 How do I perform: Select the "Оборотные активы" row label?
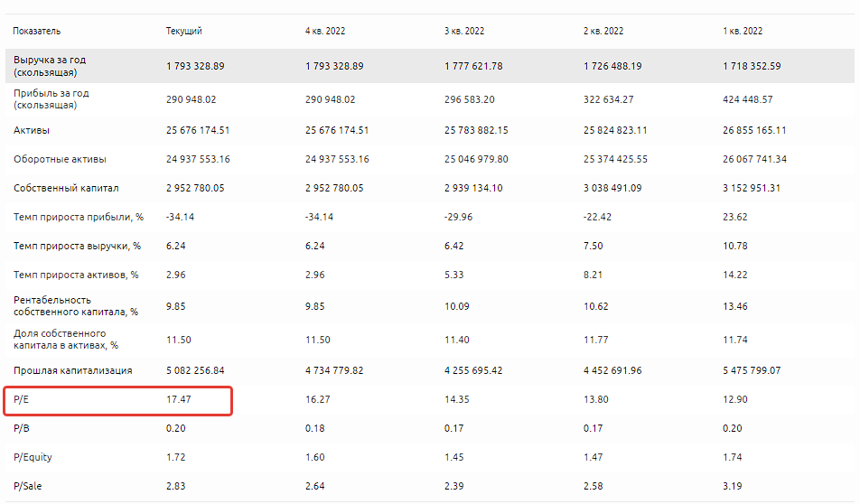pyautogui.click(x=60, y=159)
